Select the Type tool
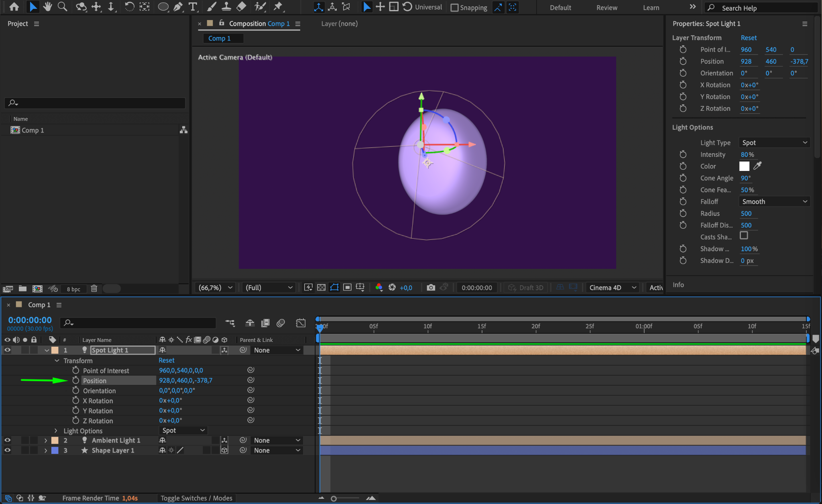The image size is (822, 504). [193, 7]
